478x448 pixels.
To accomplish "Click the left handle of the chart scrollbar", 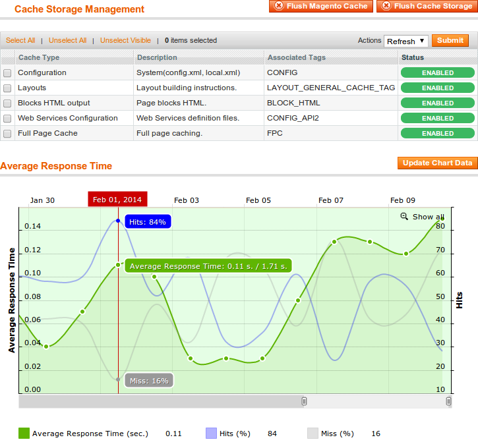I will pos(304,401).
